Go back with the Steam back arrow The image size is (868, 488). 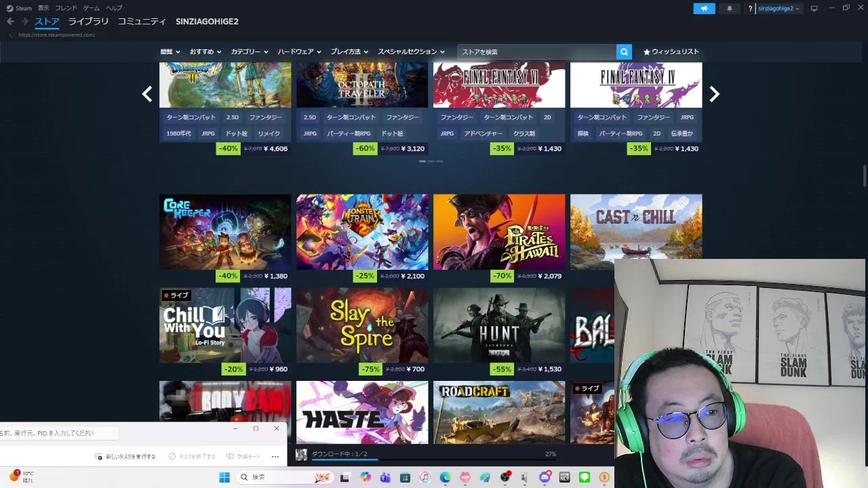click(x=10, y=22)
